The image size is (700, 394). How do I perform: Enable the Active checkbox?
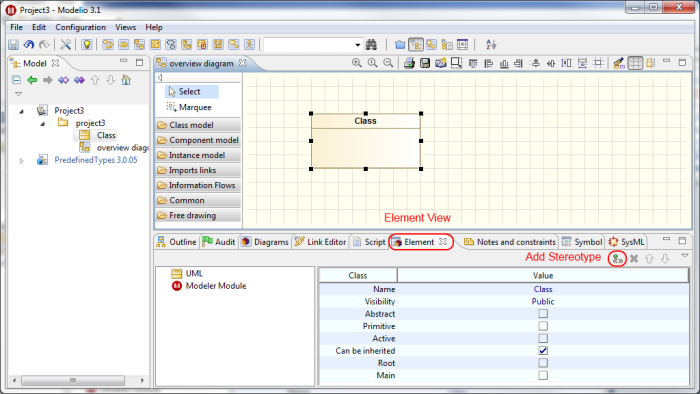point(543,338)
